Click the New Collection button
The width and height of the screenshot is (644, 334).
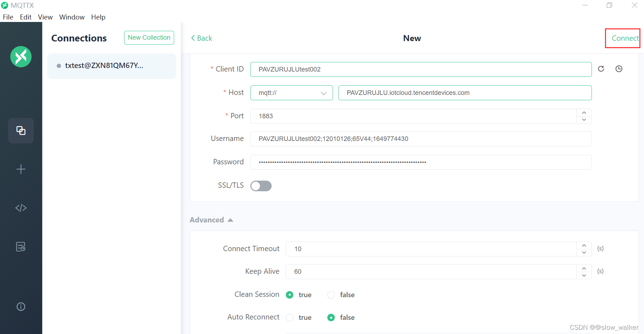pyautogui.click(x=149, y=38)
